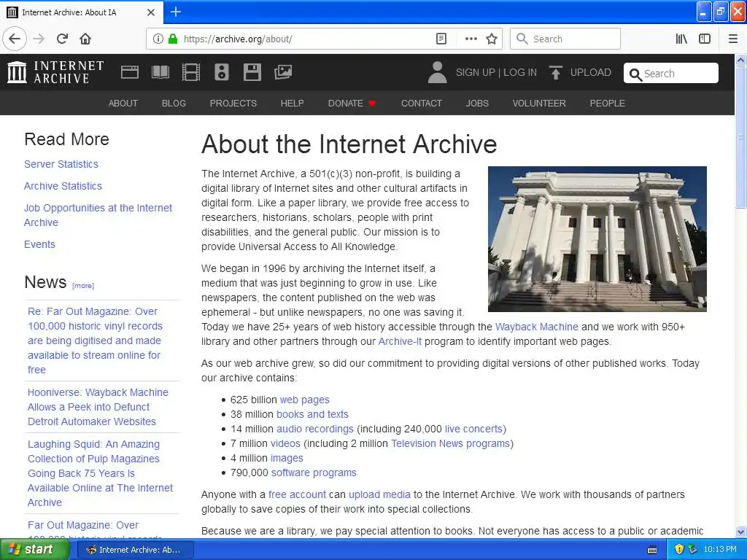This screenshot has height=560, width=747.
Task: Open the Texts book icon
Action: (x=160, y=72)
